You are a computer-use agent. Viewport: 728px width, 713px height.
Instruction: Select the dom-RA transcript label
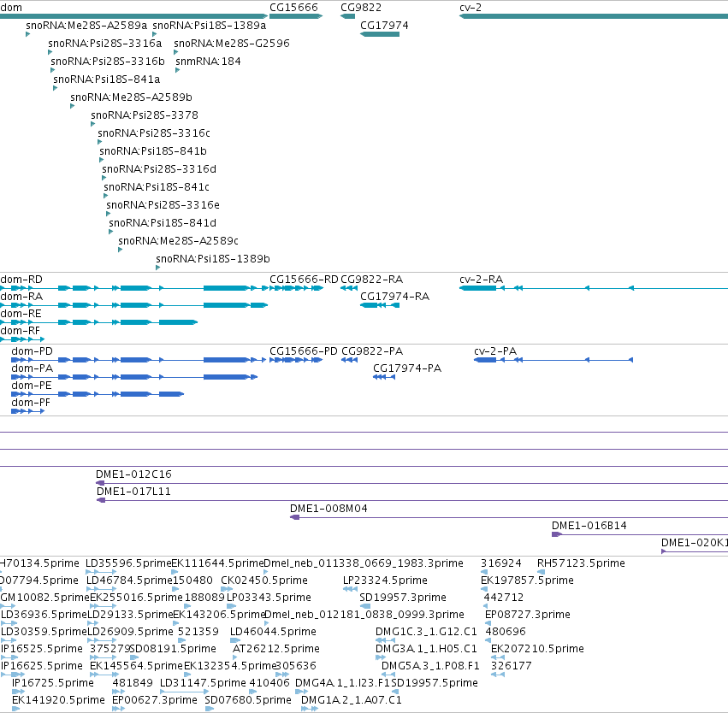(x=21, y=297)
